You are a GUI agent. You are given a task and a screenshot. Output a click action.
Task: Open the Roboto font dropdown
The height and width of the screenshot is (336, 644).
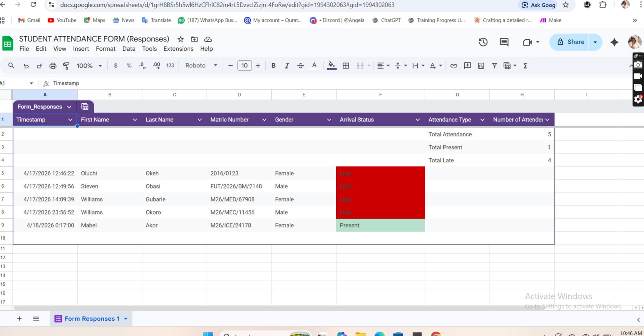point(201,66)
